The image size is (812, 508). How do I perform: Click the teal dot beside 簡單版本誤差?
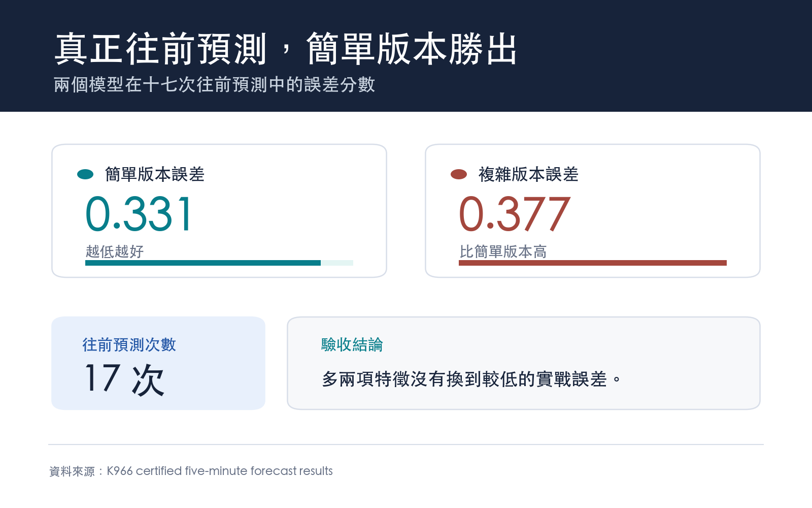click(x=85, y=174)
